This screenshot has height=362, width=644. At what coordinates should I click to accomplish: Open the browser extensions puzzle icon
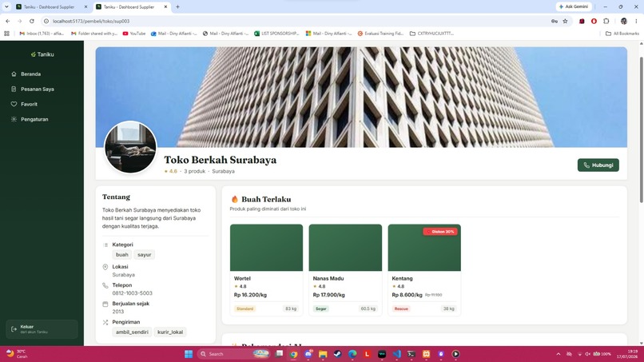(x=606, y=21)
